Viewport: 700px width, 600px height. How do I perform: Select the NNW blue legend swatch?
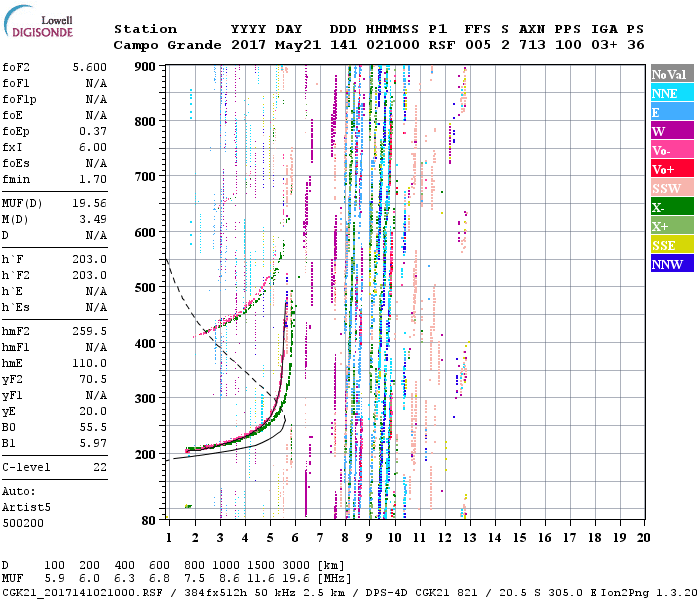pyautogui.click(x=672, y=263)
